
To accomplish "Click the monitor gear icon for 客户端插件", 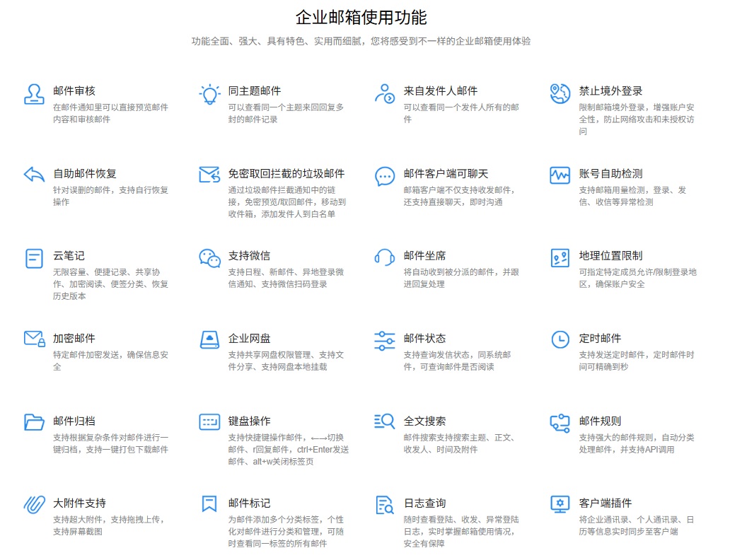I will pos(560,504).
